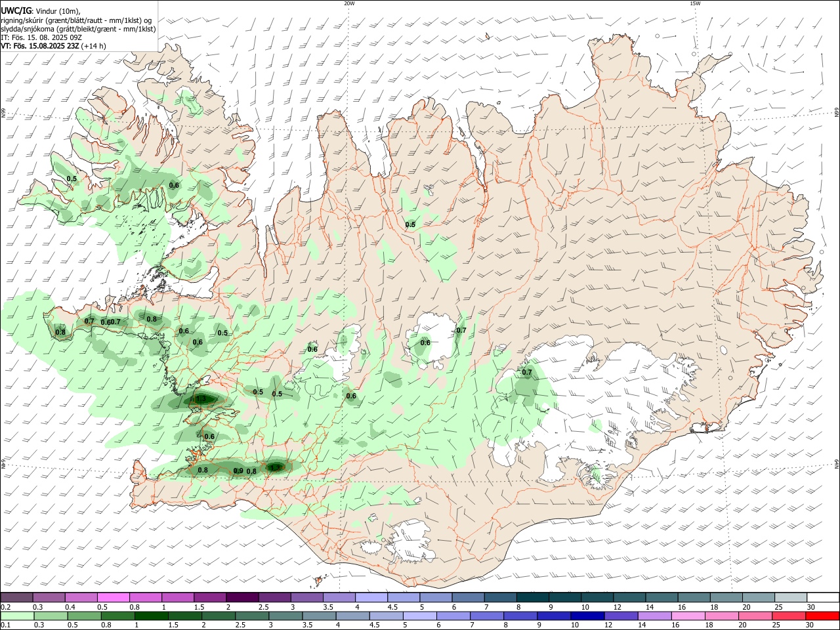Click the 'rigning/skúrir' legend description line
The height and width of the screenshot is (630, 840).
76,20
